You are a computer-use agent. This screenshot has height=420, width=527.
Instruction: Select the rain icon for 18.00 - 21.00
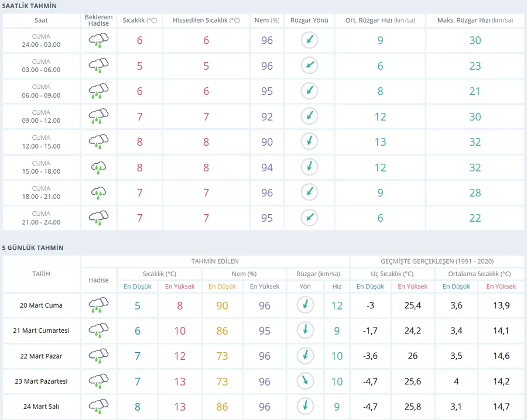click(98, 193)
